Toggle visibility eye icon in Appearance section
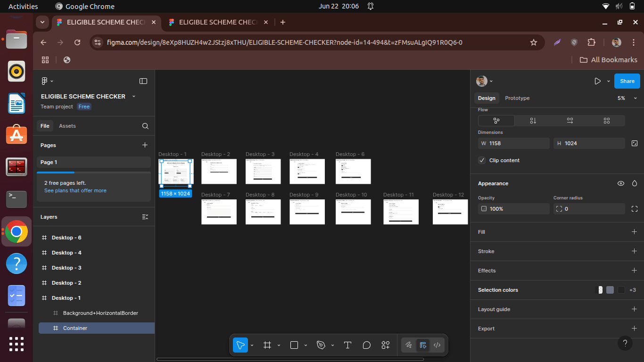Image resolution: width=644 pixels, height=362 pixels. point(621,183)
